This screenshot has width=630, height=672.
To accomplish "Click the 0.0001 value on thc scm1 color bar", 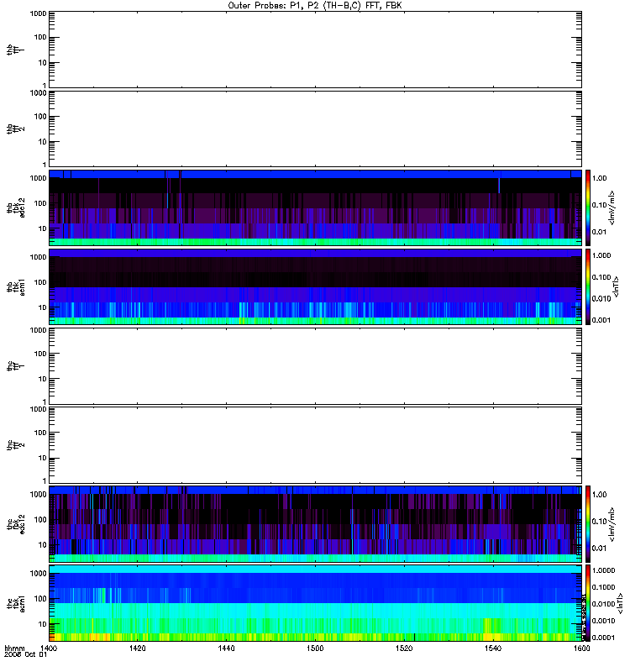I will (x=603, y=638).
